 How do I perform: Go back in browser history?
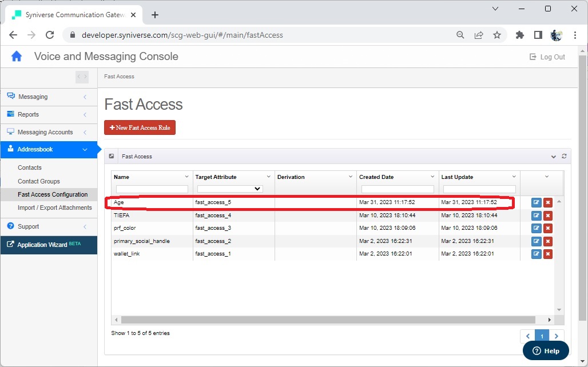13,35
